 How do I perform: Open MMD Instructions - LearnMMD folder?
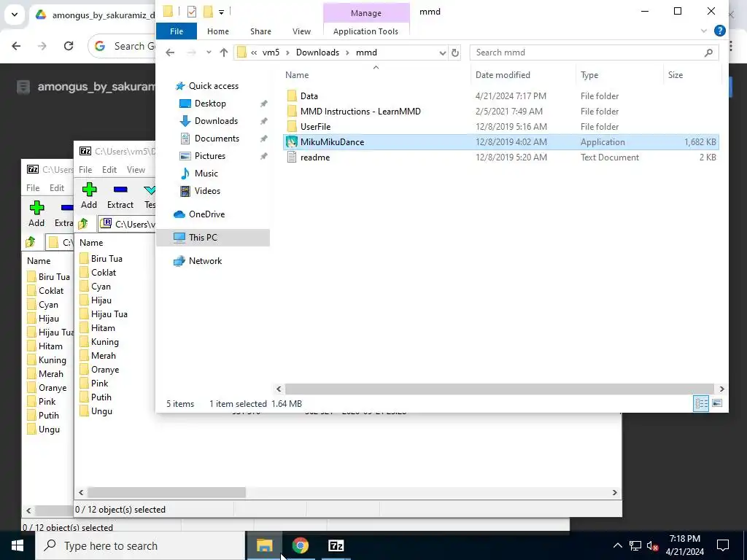click(x=360, y=112)
